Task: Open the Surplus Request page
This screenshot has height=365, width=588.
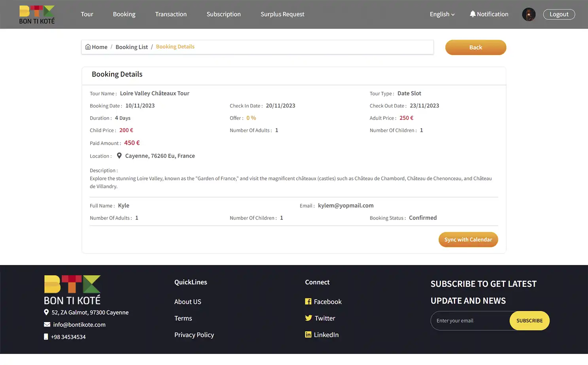Action: pyautogui.click(x=282, y=14)
